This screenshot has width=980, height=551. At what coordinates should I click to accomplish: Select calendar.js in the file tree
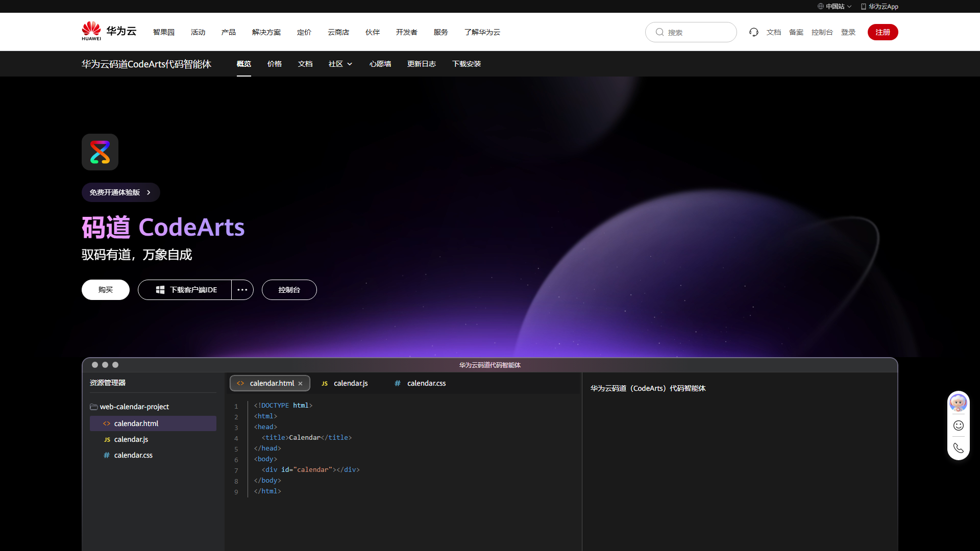point(153,439)
